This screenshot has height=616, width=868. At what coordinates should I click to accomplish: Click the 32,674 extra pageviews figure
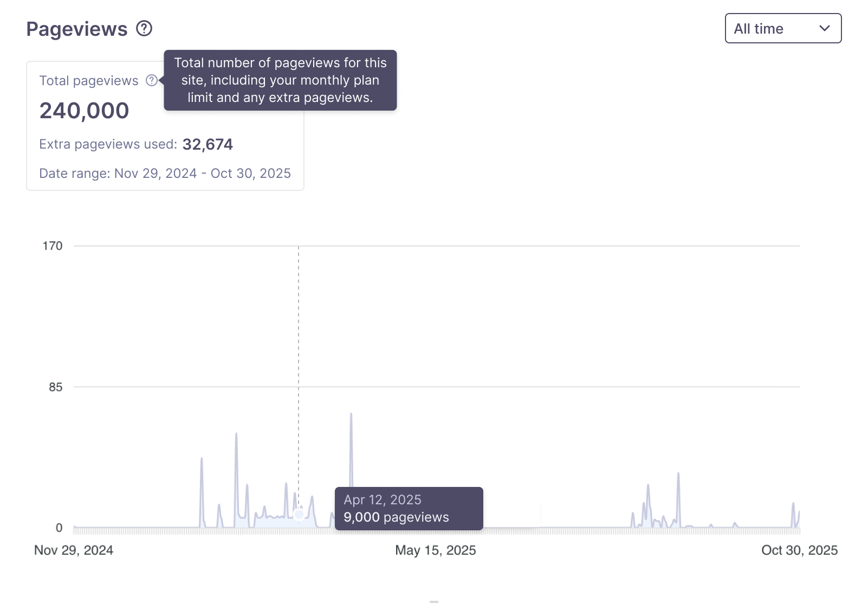[x=208, y=144]
